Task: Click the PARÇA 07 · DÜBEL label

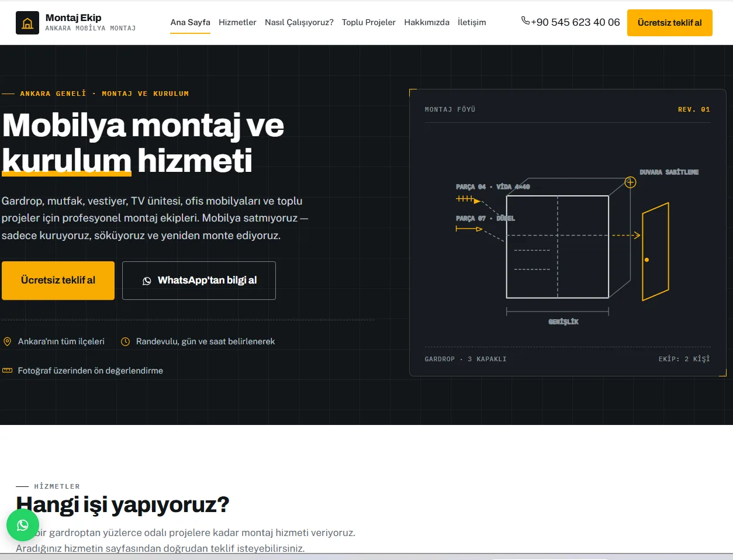Action: tap(485, 219)
